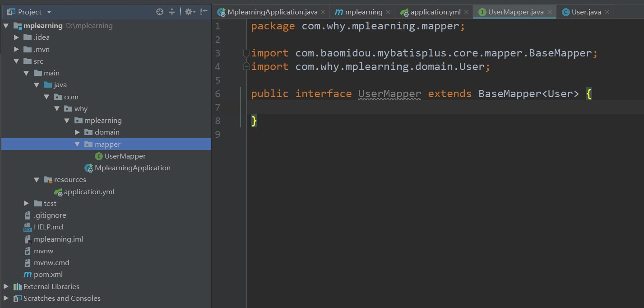
Task: Open Project panel settings gear
Action: [x=189, y=12]
